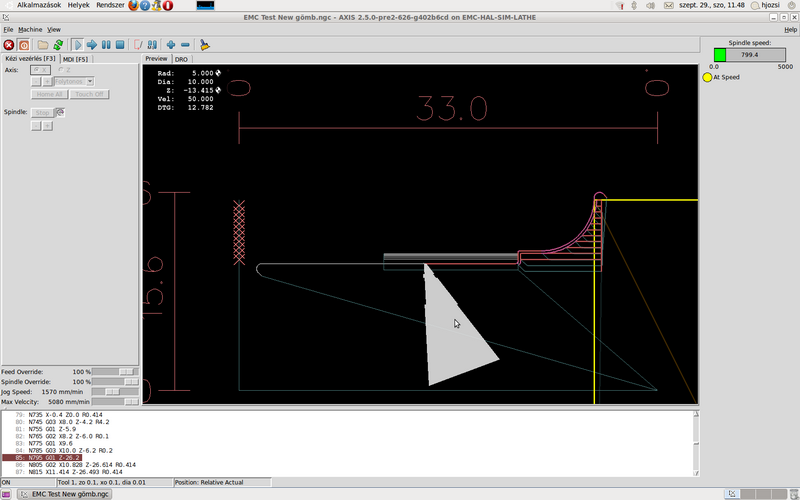Screen dimensions: 800x500
Task: Toggle machine power icon
Action: pyautogui.click(x=23, y=45)
